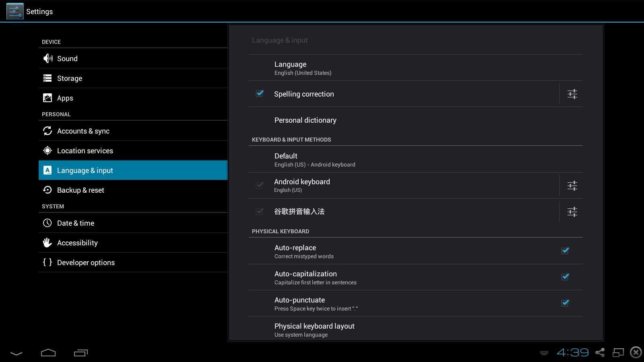Click the Language & input 'A' icon

tap(47, 170)
